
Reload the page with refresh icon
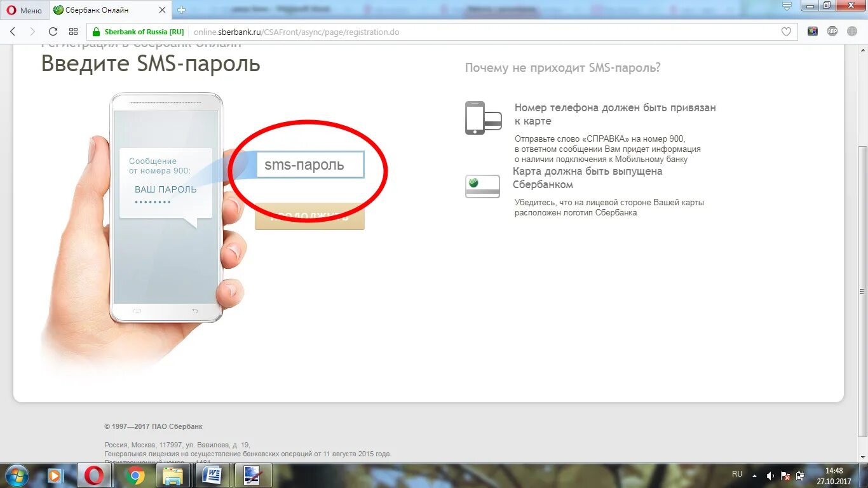[53, 32]
